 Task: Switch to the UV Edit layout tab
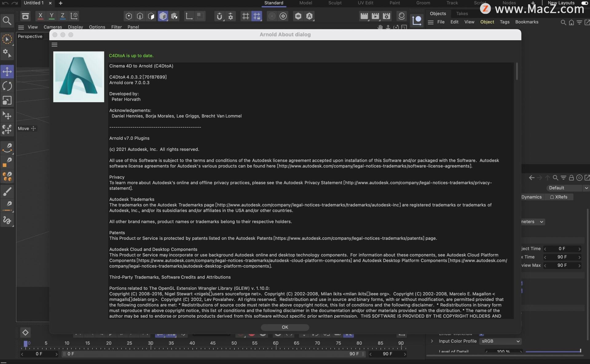365,3
